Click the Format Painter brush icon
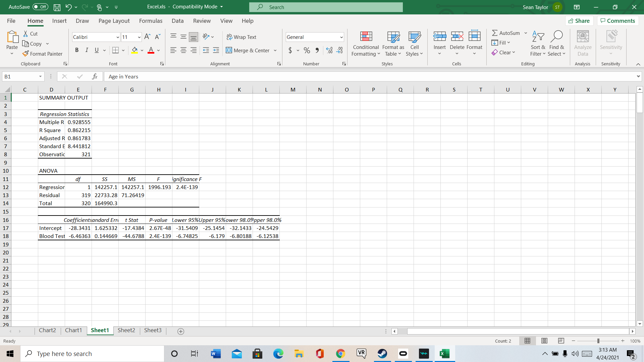This screenshot has width=644, height=362. coord(25,54)
